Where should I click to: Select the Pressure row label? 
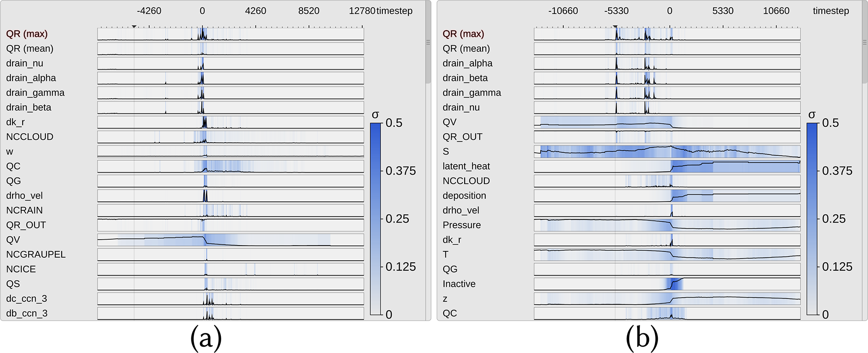(x=461, y=225)
